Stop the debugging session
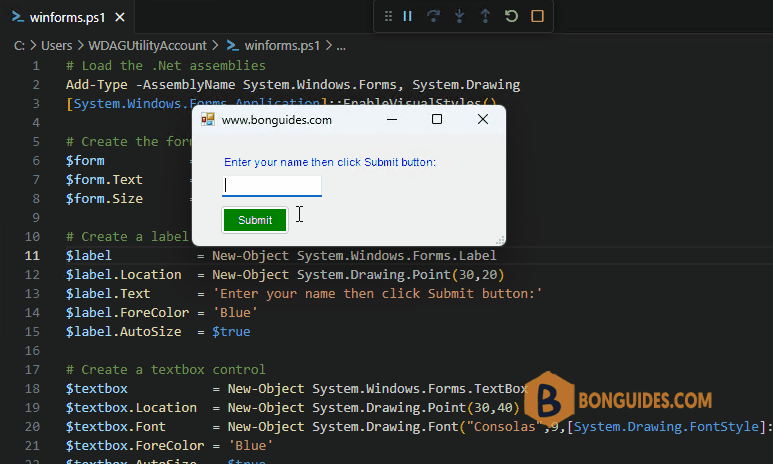Image resolution: width=773 pixels, height=464 pixels. tap(537, 16)
